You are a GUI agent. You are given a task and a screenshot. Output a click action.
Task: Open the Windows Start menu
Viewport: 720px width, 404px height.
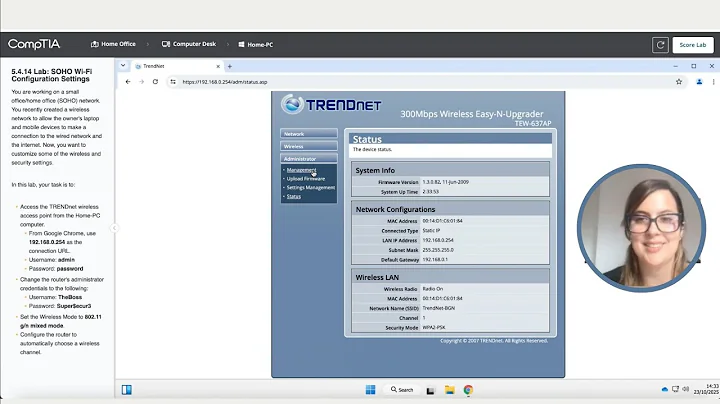[370, 390]
